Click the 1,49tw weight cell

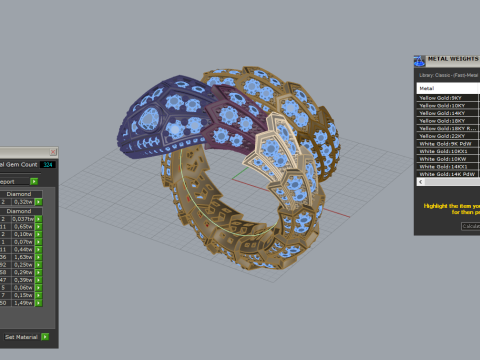(23, 303)
